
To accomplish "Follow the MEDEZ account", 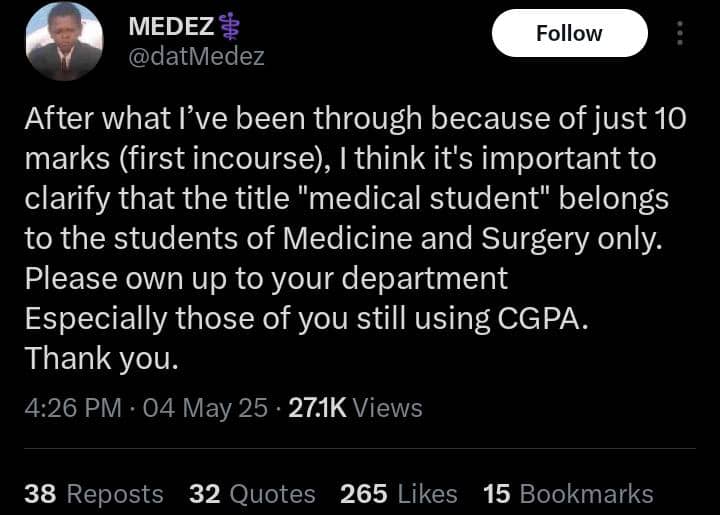I will pyautogui.click(x=569, y=34).
